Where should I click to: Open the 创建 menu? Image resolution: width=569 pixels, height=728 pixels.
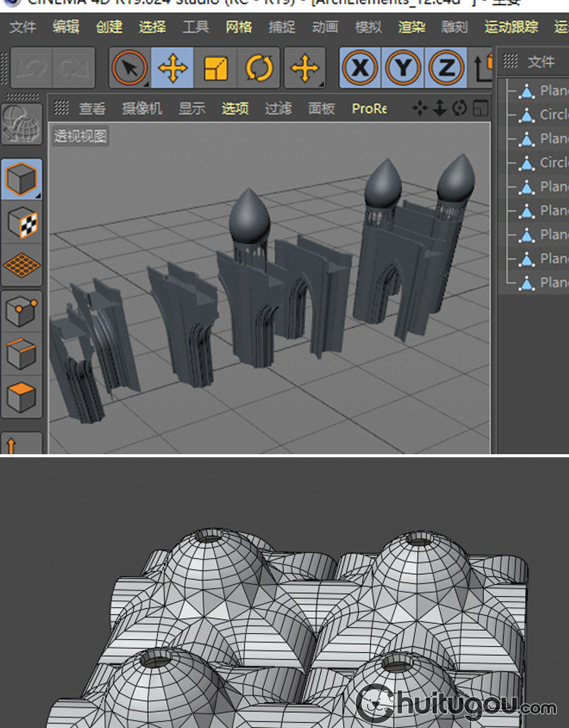(108, 27)
